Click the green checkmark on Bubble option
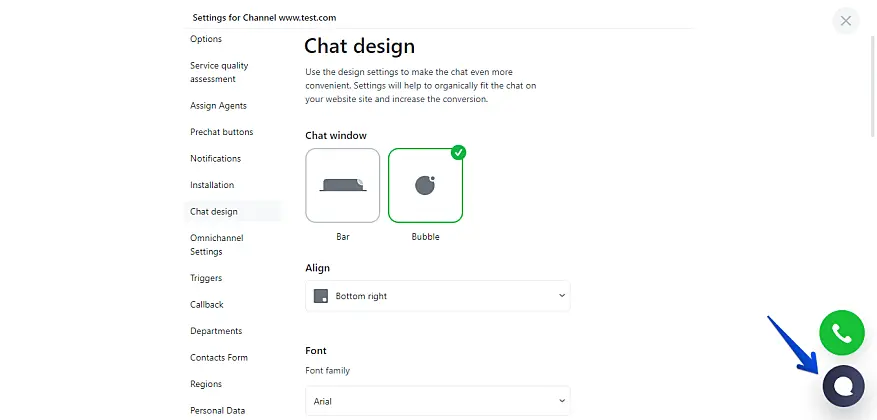The width and height of the screenshot is (877, 420). (x=458, y=152)
